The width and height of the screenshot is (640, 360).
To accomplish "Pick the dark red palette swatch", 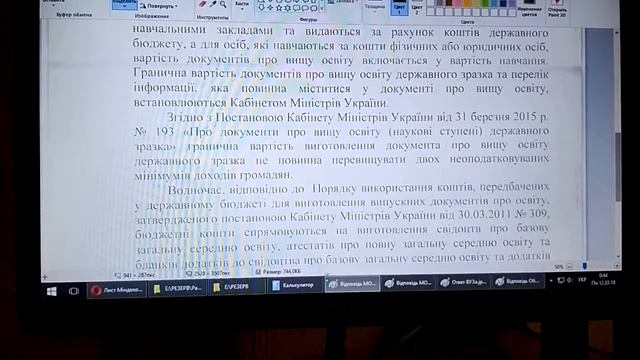I will click(x=449, y=4).
